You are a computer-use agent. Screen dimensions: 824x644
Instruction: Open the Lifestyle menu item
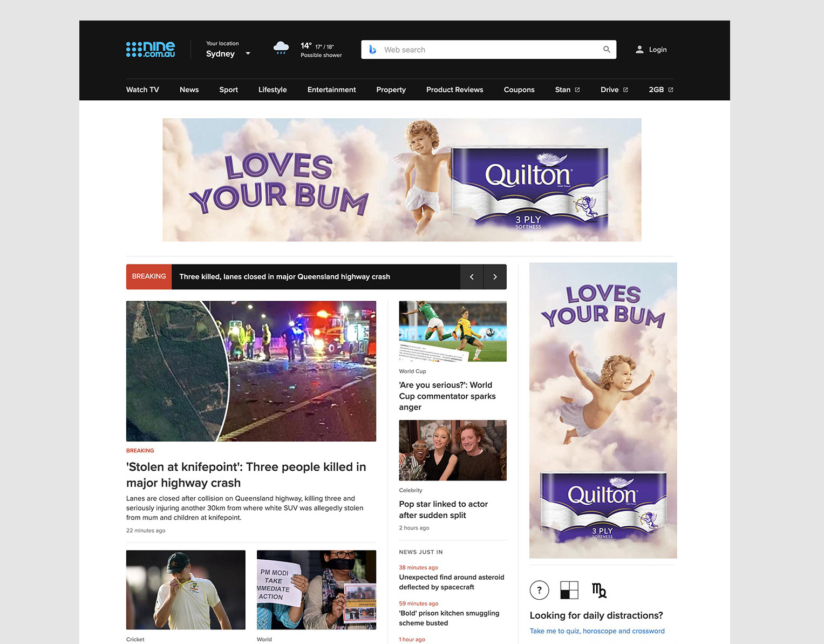click(273, 90)
